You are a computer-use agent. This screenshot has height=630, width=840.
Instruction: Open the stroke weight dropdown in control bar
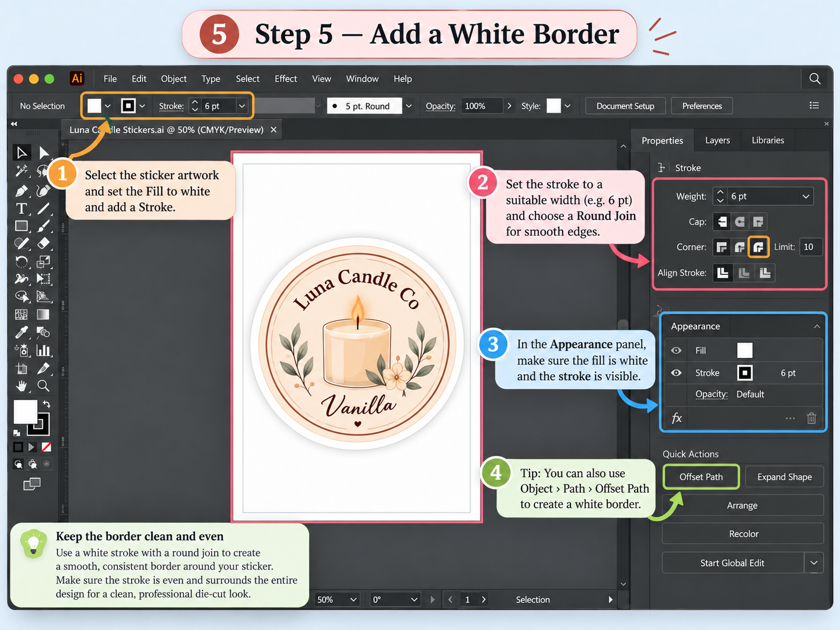(242, 106)
